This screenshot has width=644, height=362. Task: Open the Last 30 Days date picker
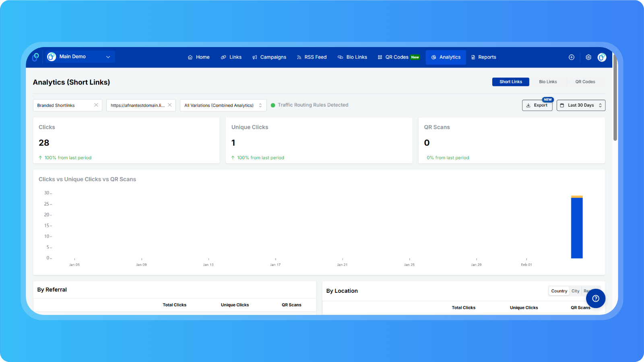click(580, 105)
